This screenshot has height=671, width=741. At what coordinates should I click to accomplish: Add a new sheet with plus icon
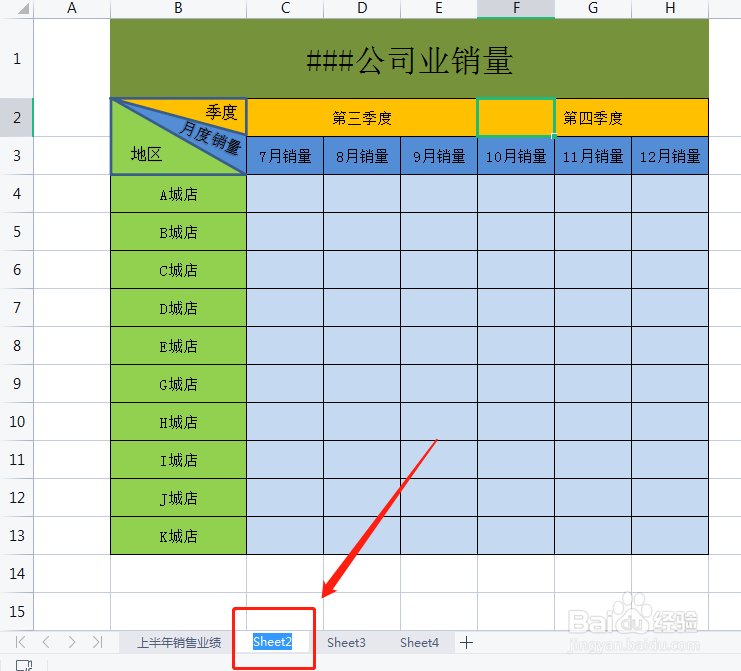[466, 642]
